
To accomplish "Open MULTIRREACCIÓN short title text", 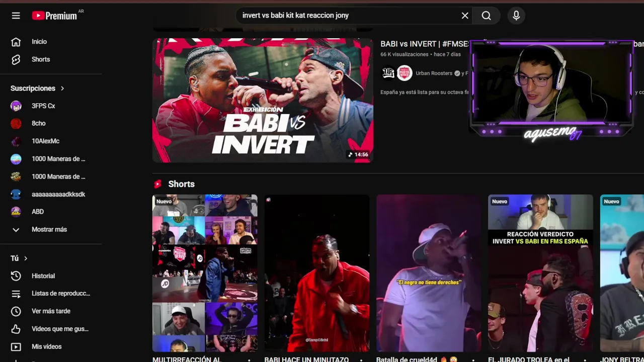I will [187, 359].
